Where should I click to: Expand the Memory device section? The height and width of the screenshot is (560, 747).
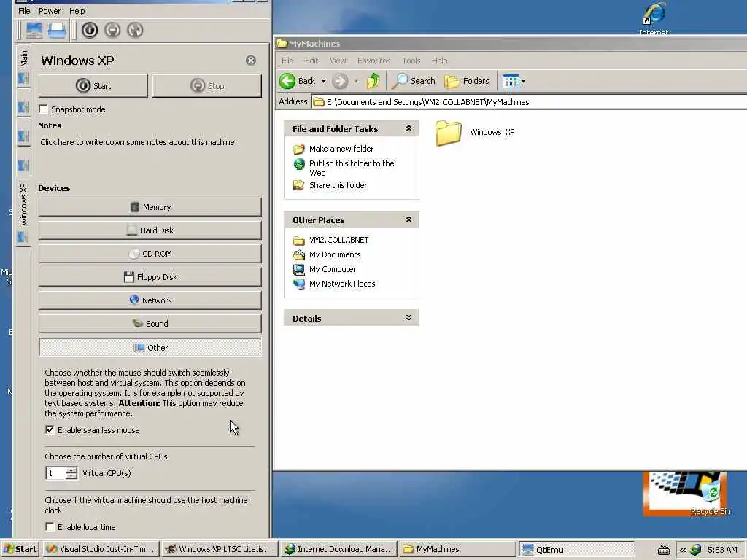(150, 207)
